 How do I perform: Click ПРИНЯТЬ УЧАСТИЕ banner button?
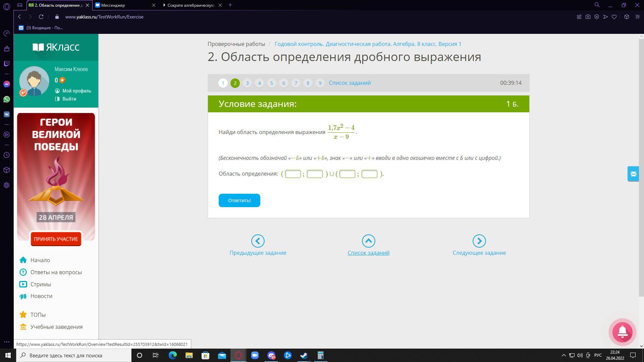click(x=56, y=239)
